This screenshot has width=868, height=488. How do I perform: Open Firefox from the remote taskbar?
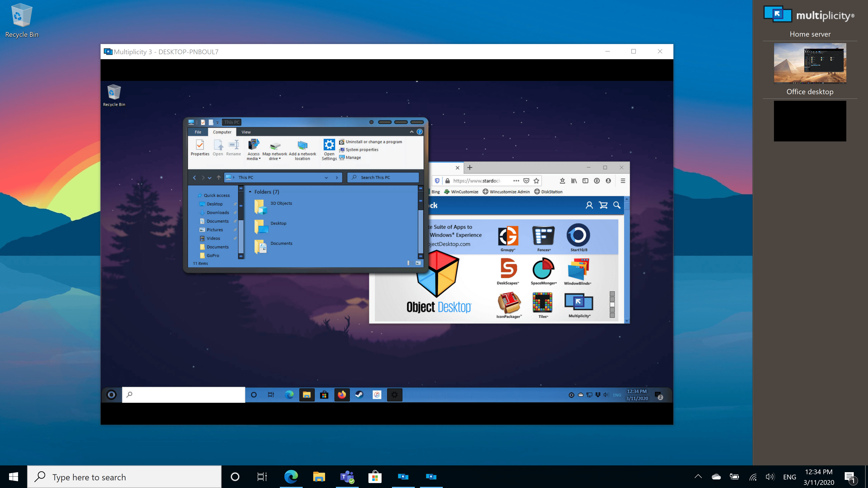(342, 395)
